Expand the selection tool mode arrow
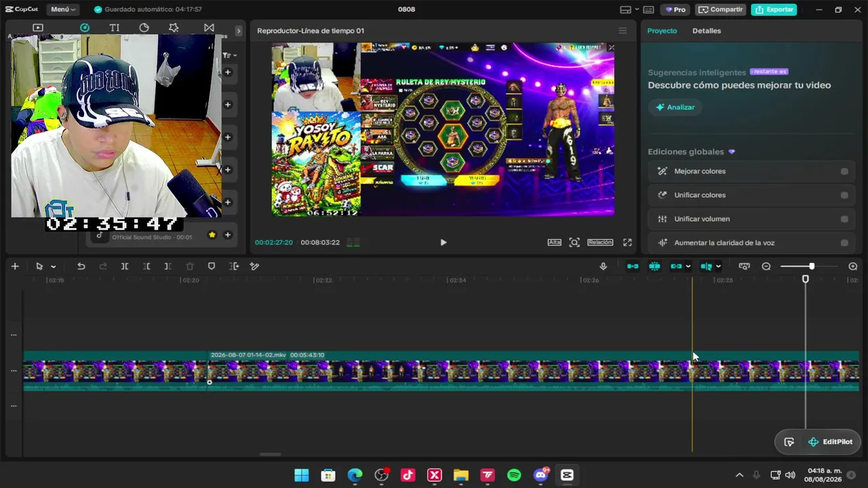 click(54, 266)
